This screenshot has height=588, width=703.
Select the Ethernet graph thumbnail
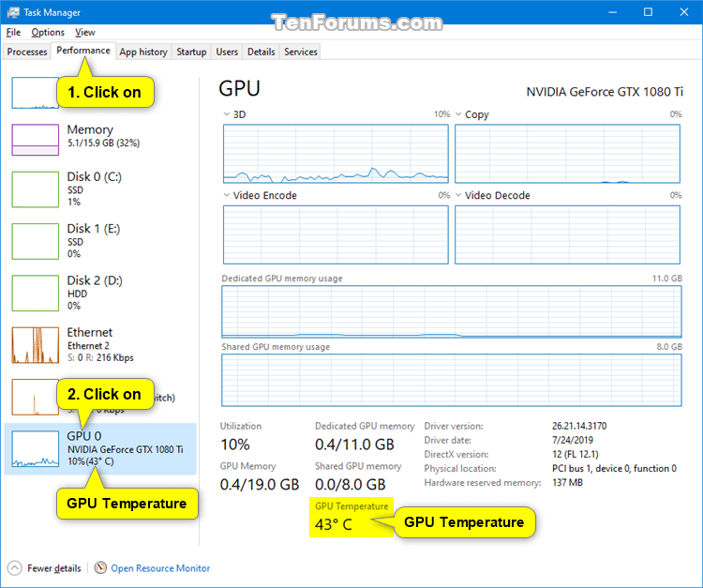point(35,345)
